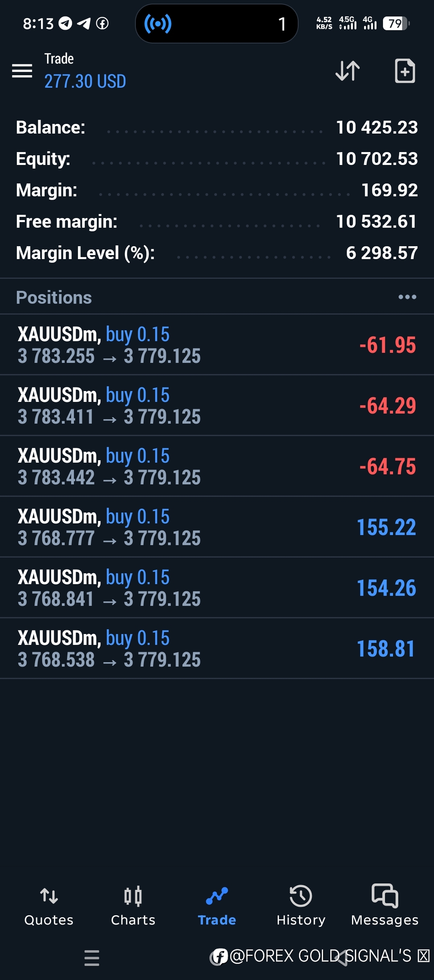Open the History tab
The height and width of the screenshot is (980, 434).
click(x=301, y=905)
